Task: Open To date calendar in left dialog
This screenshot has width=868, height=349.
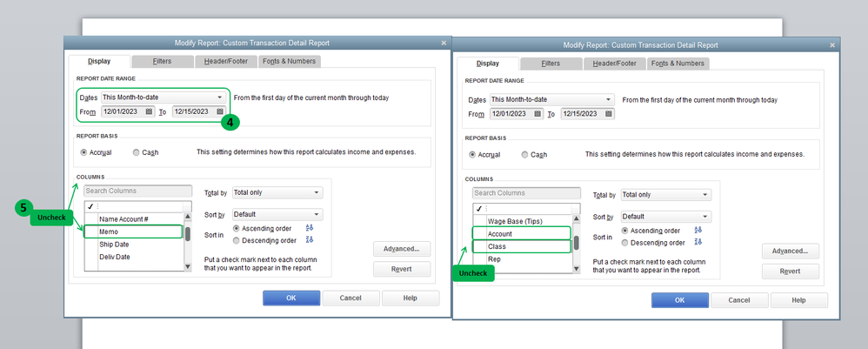Action: click(220, 111)
